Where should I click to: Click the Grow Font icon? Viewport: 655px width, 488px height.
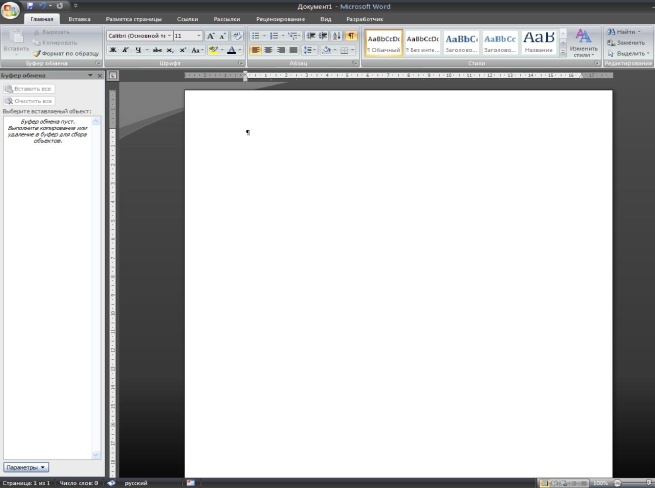210,35
